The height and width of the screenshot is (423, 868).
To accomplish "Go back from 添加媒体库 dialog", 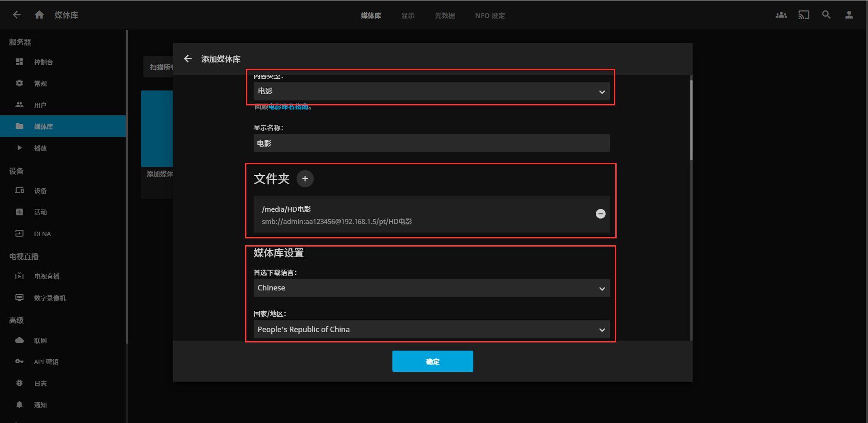I will [188, 59].
